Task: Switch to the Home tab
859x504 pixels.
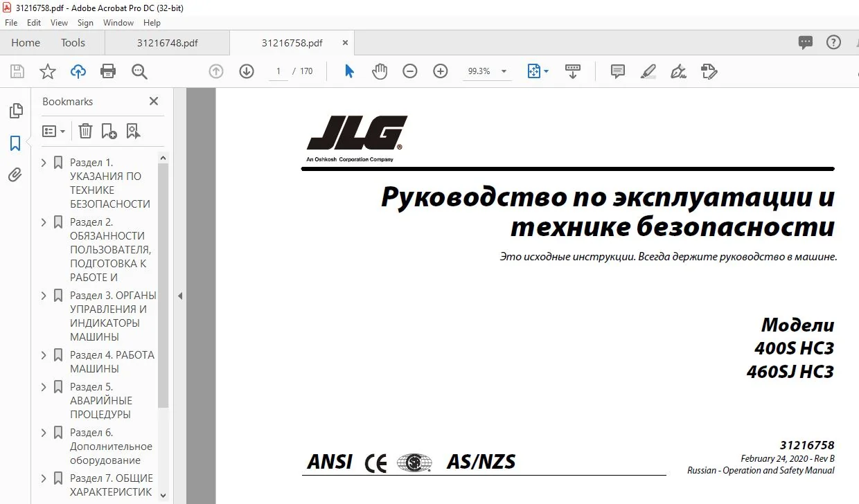Action: coord(26,42)
